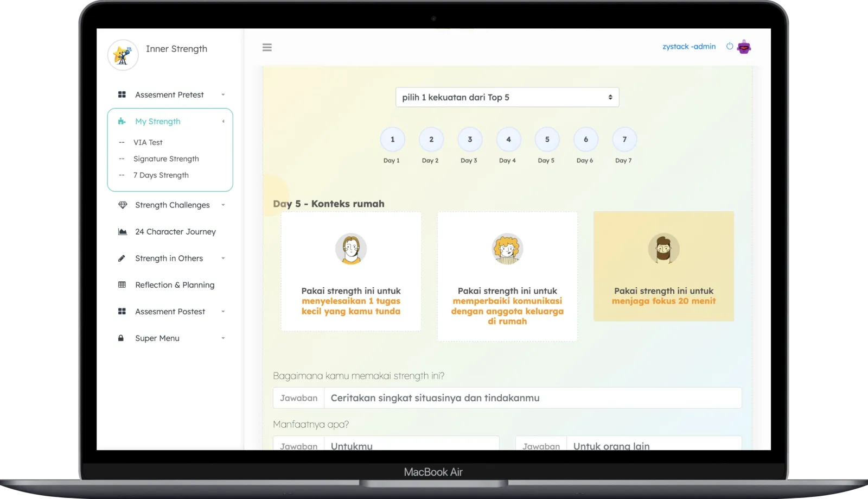The image size is (868, 499).
Task: Click the Assesment Postest grid icon
Action: pos(122,312)
